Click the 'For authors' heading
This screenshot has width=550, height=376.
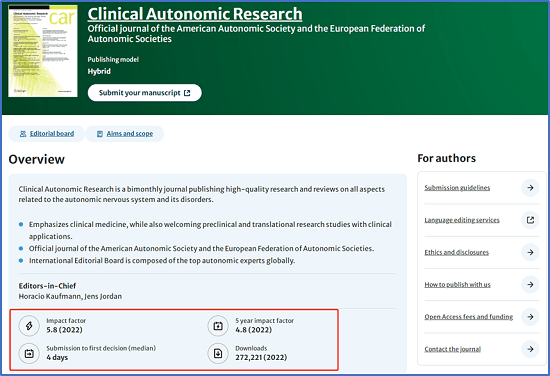pyautogui.click(x=447, y=158)
